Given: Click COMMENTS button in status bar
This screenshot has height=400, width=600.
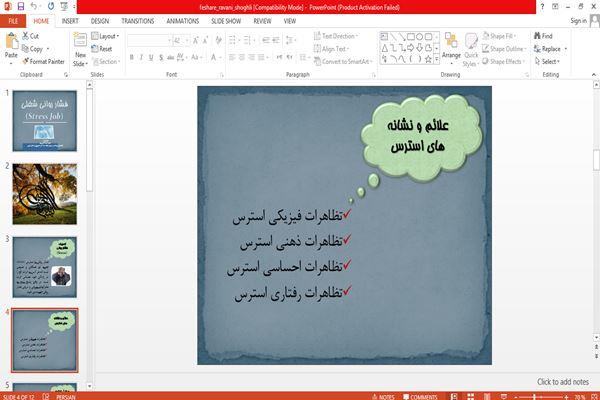Looking at the screenshot, I should [x=420, y=397].
